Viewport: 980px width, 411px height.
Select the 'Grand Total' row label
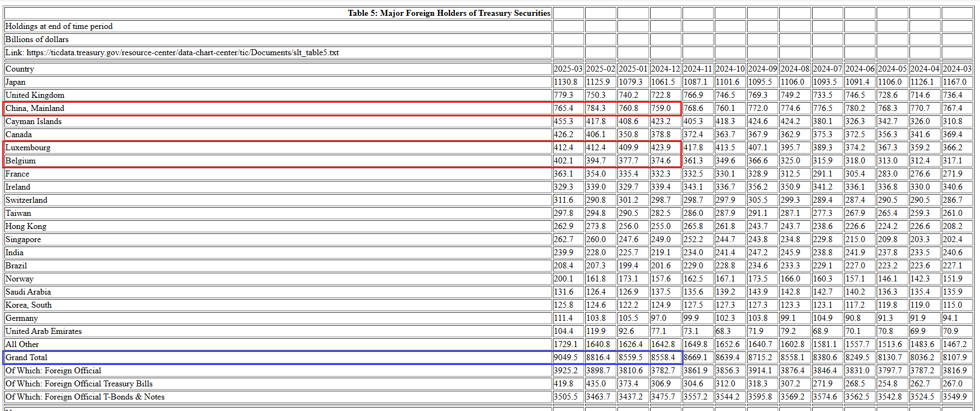(x=278, y=357)
